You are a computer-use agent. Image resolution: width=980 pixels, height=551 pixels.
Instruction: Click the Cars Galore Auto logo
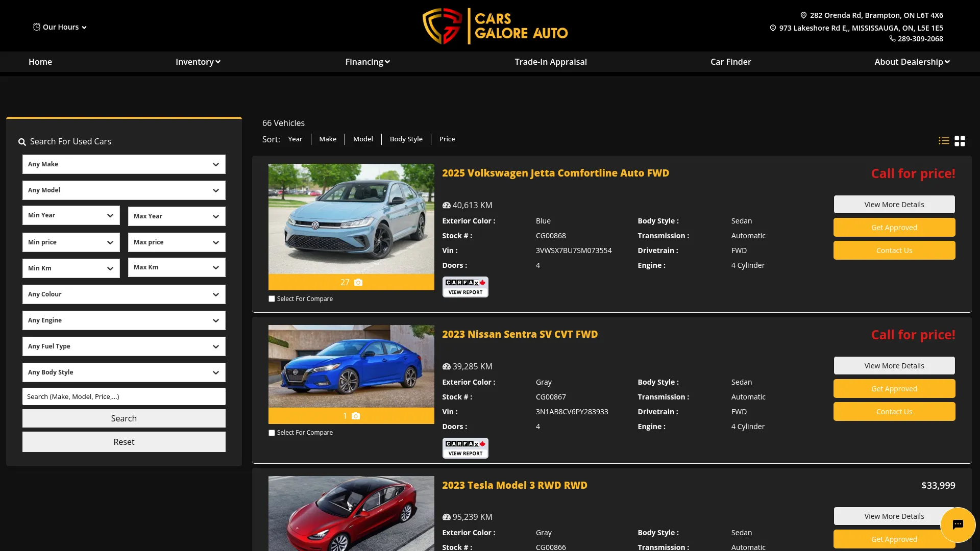pos(495,26)
